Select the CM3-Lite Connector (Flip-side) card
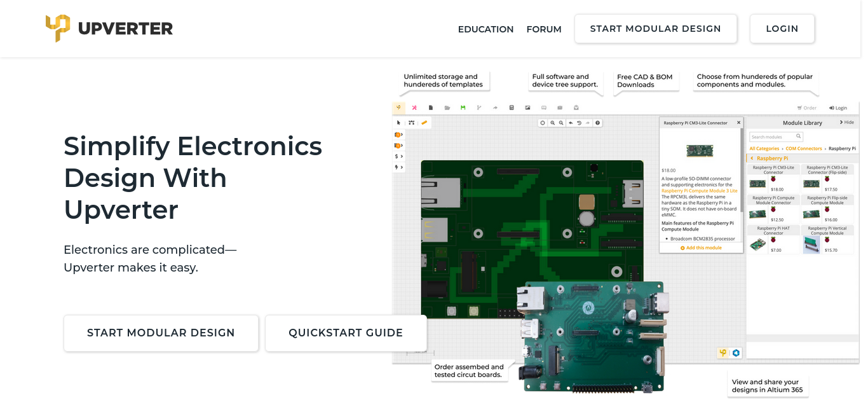Viewport: 868px width, 414px height. 827,179
